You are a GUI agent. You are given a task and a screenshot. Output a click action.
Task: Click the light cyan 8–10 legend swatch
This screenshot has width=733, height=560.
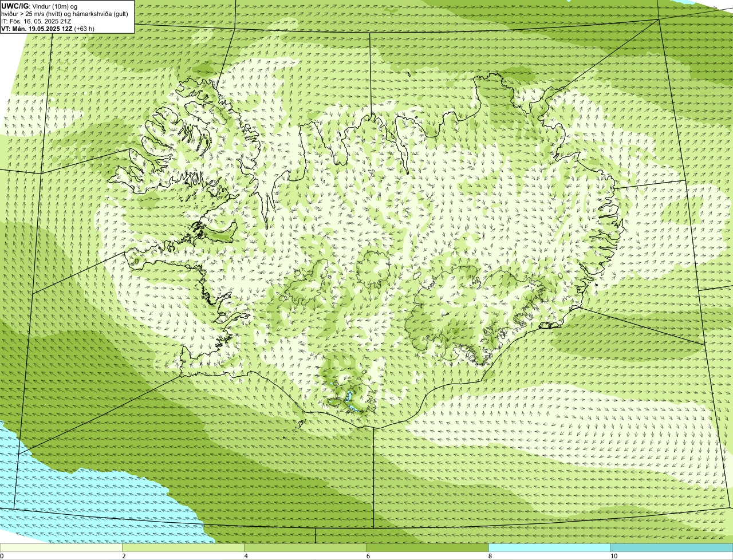click(x=549, y=547)
